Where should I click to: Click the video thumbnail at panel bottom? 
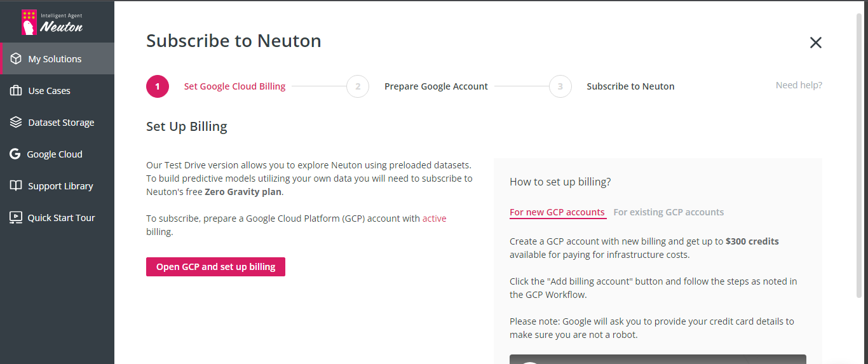click(658, 359)
